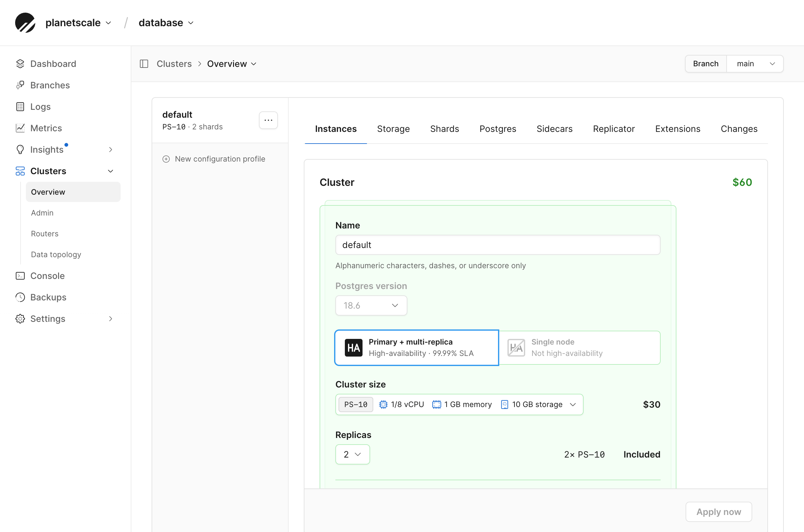Open the database selector dropdown
This screenshot has height=532, width=804.
166,23
